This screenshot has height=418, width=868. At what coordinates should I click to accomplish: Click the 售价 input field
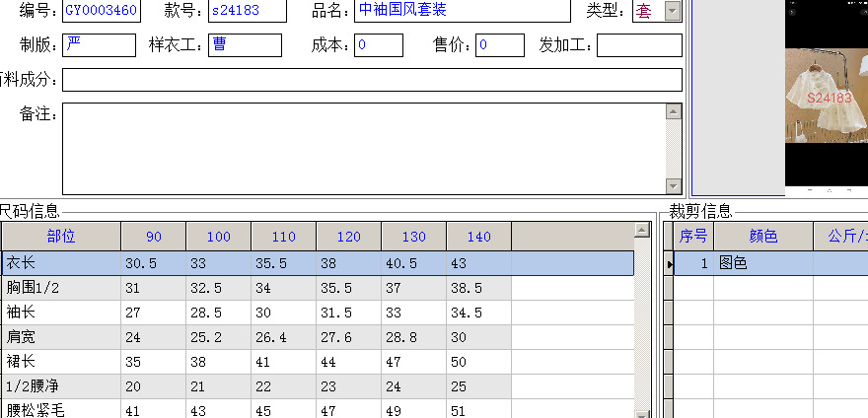(x=500, y=45)
